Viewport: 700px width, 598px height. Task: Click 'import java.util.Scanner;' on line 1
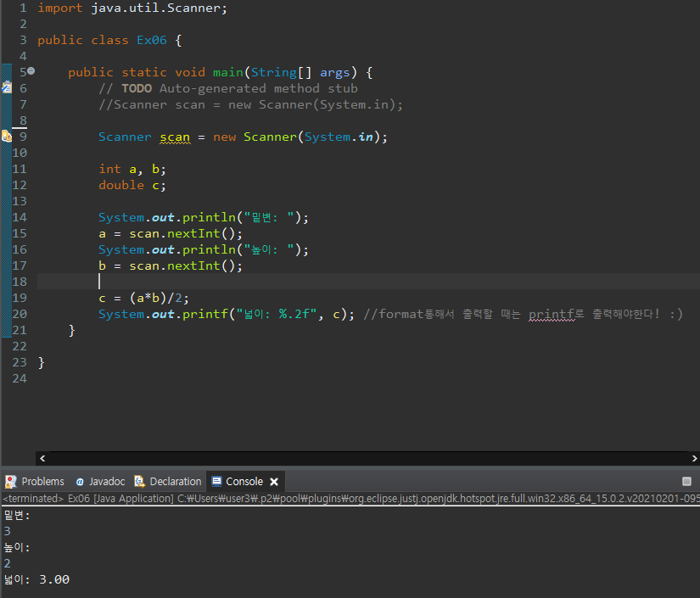pyautogui.click(x=132, y=8)
